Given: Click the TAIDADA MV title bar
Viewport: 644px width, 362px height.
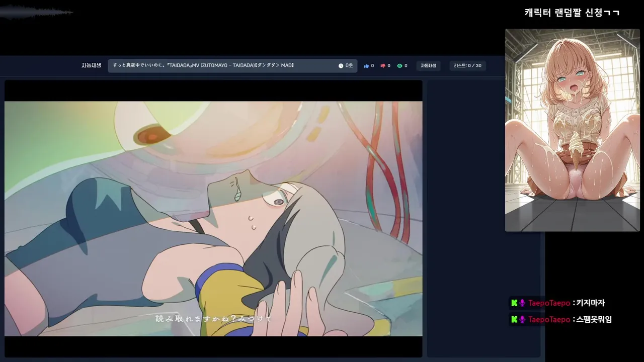Looking at the screenshot, I should point(232,66).
